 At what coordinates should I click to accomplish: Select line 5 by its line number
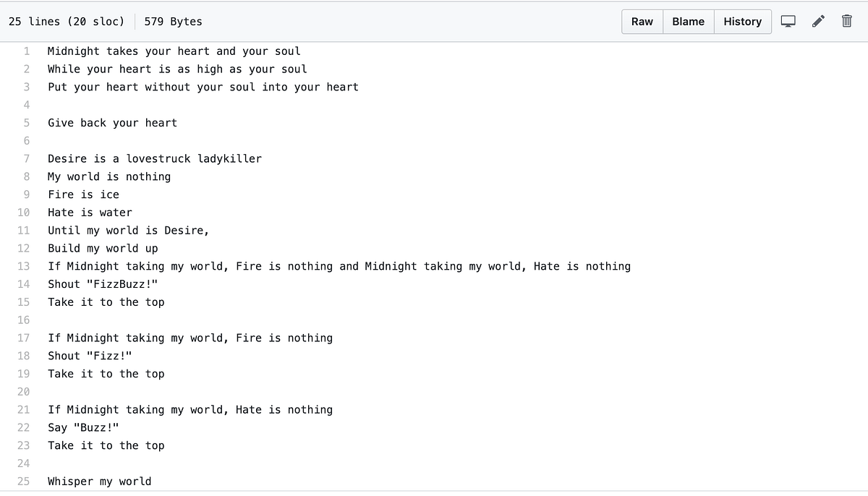coord(26,122)
